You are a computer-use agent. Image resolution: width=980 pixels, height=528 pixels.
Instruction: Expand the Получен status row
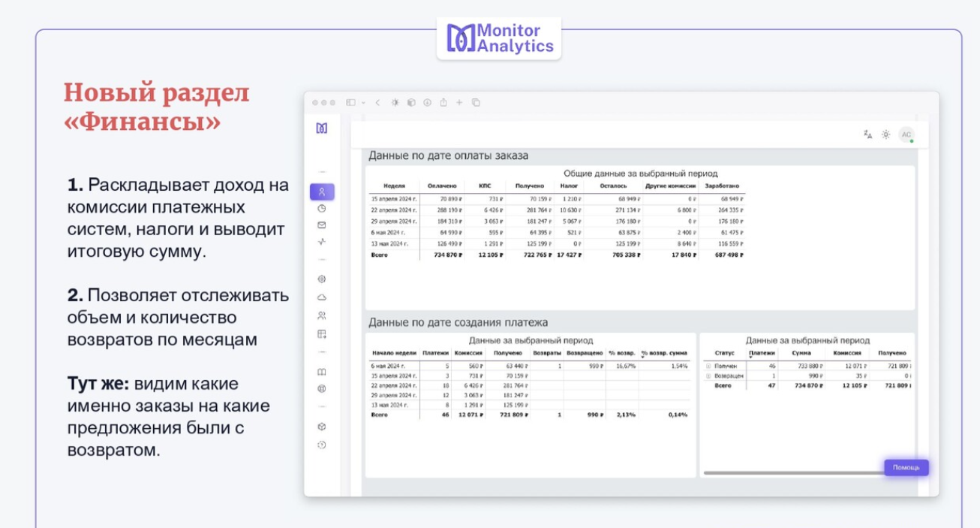[708, 366]
